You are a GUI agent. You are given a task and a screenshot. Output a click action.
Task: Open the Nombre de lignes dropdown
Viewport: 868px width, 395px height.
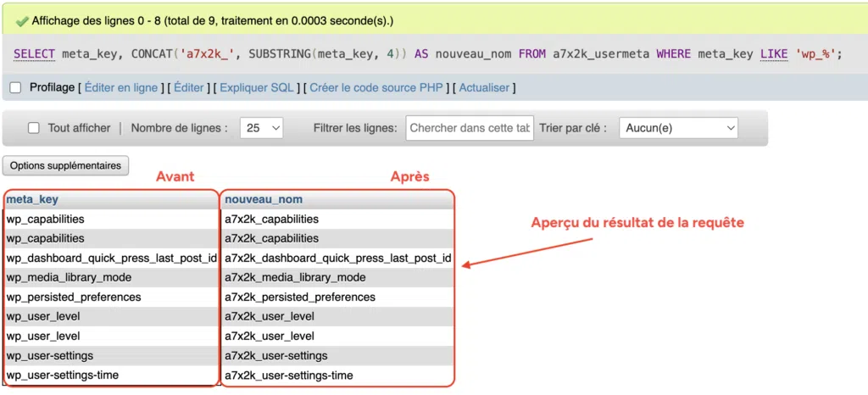tap(262, 128)
